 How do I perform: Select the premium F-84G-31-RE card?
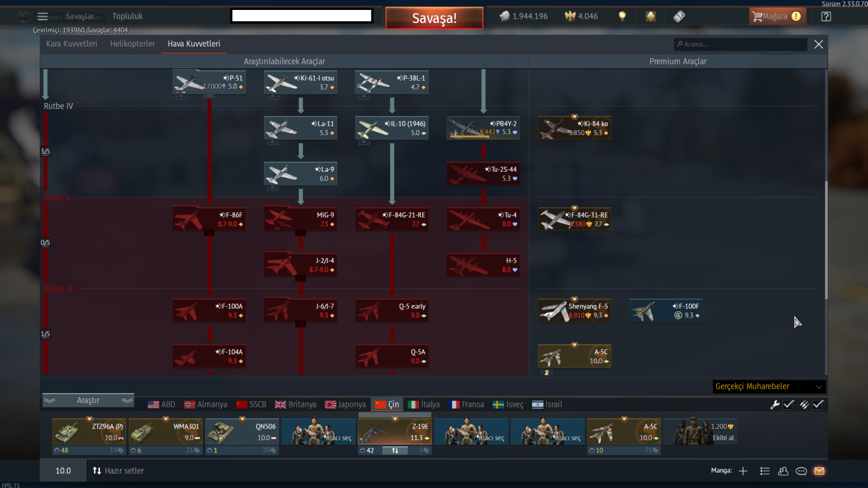(x=574, y=220)
